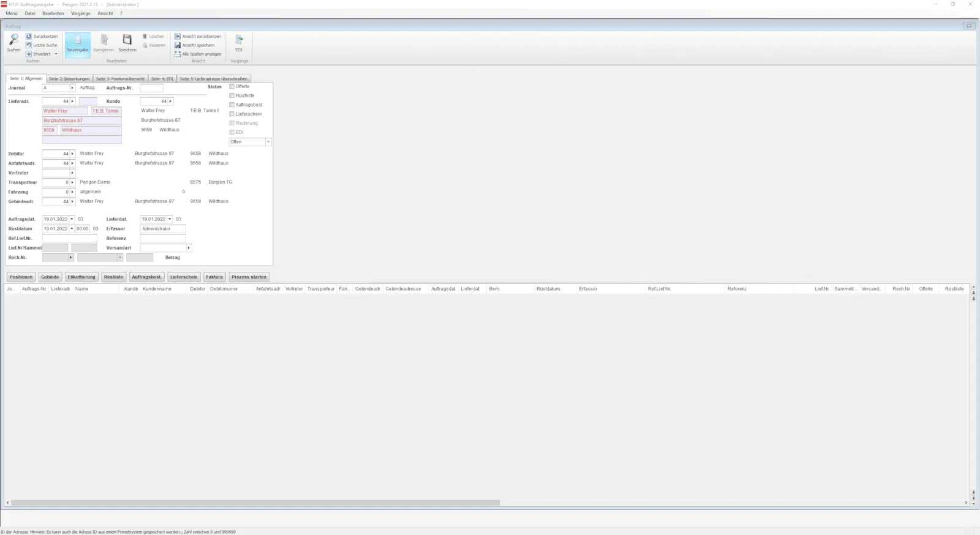This screenshot has height=535, width=980.
Task: Open the Lieferdat. date picker arrow
Action: coord(170,219)
